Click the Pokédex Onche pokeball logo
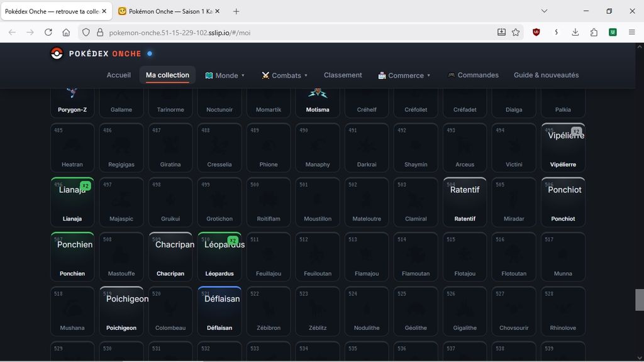Screen dimensions: 644x362 tap(57, 53)
